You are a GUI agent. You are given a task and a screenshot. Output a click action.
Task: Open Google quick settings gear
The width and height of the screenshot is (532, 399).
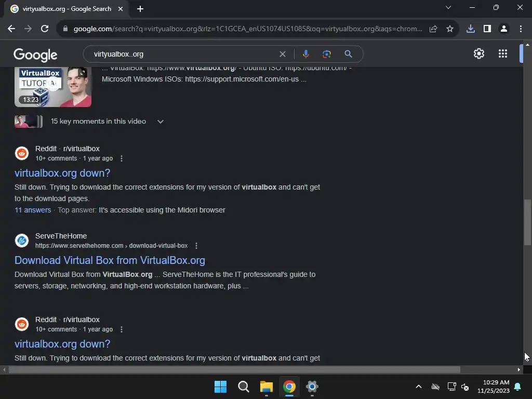click(478, 54)
